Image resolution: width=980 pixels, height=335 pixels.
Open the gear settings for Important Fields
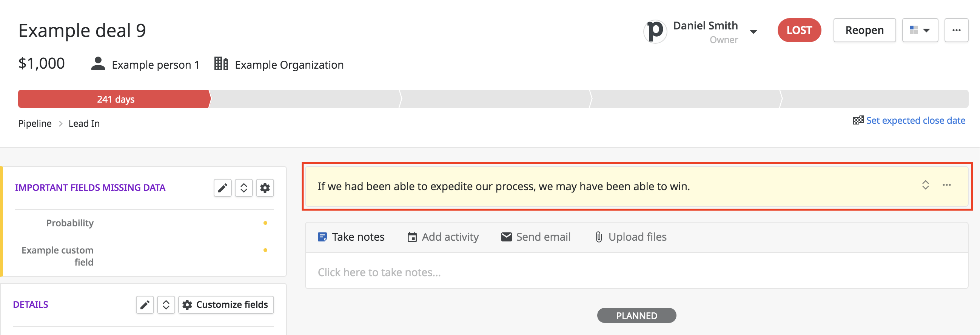[x=265, y=188]
